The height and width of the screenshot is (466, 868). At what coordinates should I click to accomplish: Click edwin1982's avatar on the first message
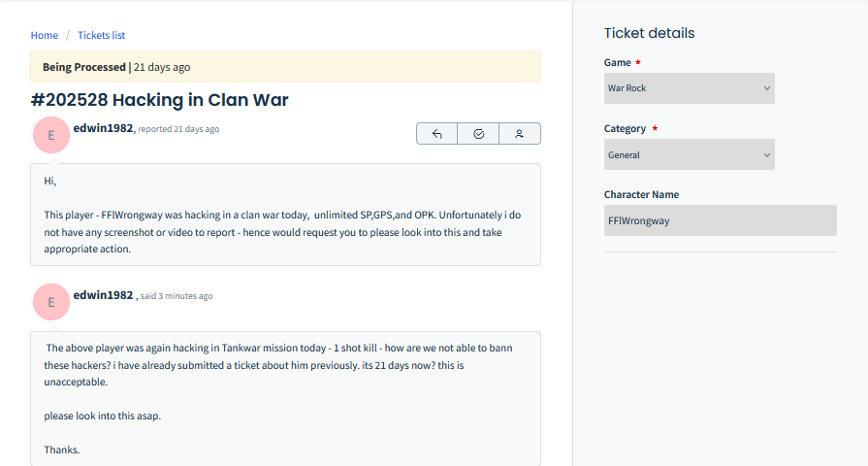(x=50, y=136)
